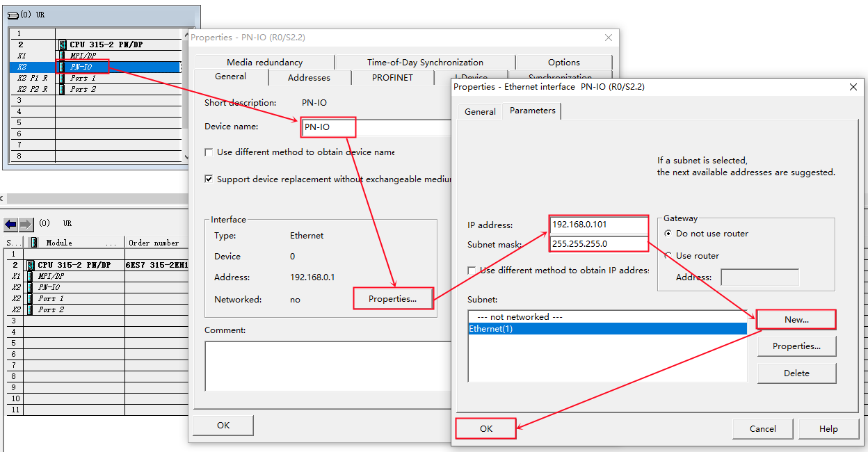Click New... to create a subnet
The width and height of the screenshot is (868, 452).
(796, 320)
